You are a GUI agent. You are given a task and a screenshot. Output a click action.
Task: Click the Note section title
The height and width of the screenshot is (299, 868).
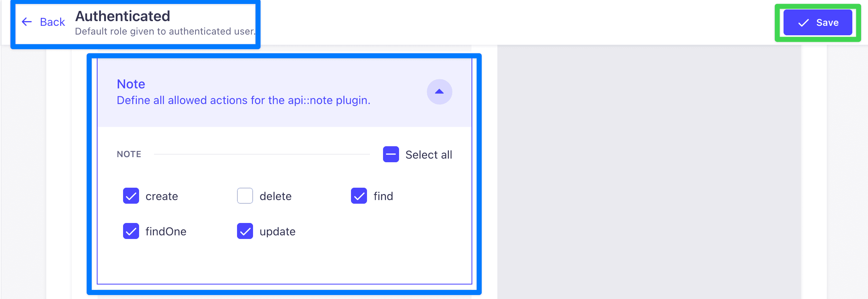[x=131, y=84]
